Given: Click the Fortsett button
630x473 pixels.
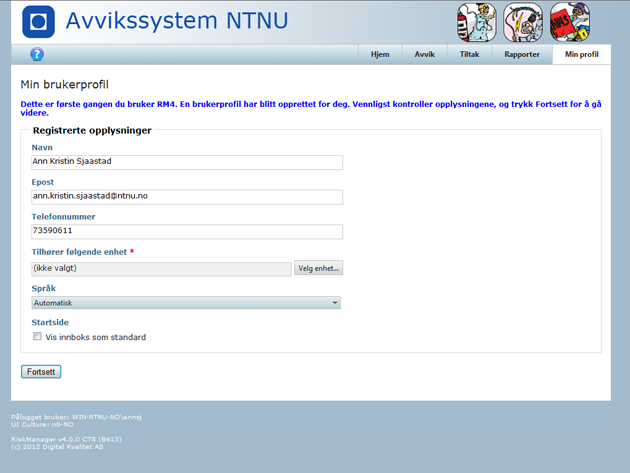Looking at the screenshot, I should [x=41, y=372].
